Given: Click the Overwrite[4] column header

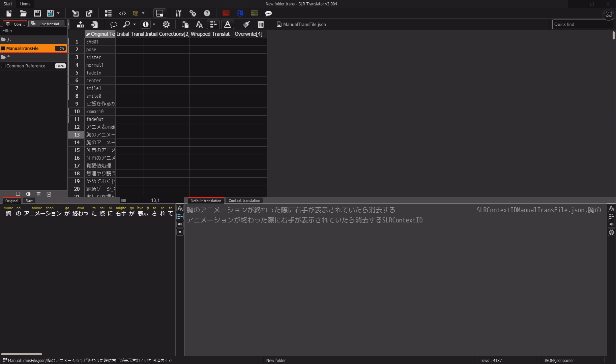Looking at the screenshot, I should [248, 34].
